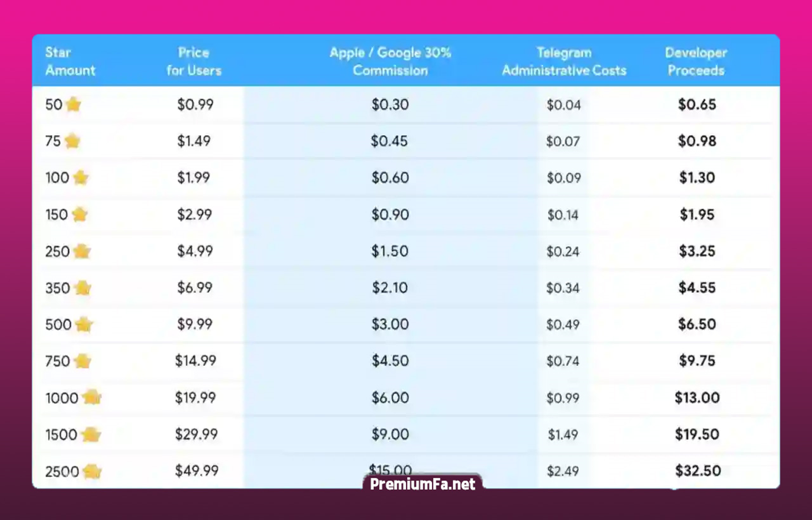Click the star icon beside 1500
This screenshot has width=812, height=520.
coord(91,435)
